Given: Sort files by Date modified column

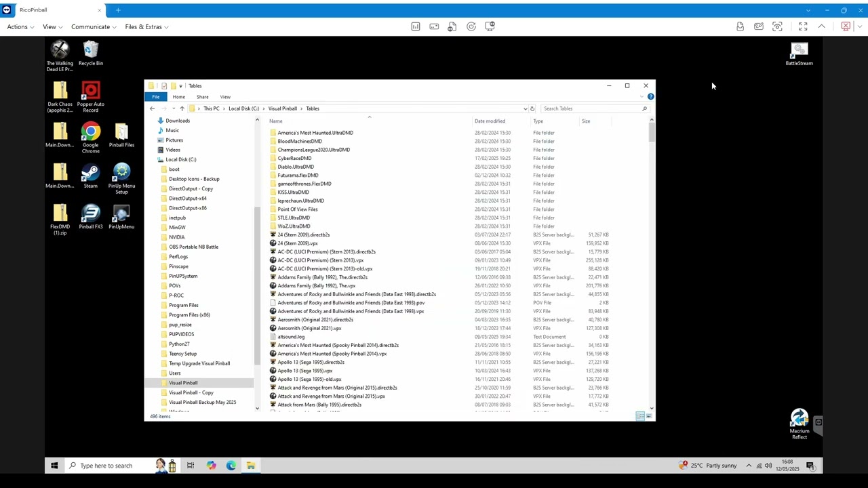Looking at the screenshot, I should point(490,121).
